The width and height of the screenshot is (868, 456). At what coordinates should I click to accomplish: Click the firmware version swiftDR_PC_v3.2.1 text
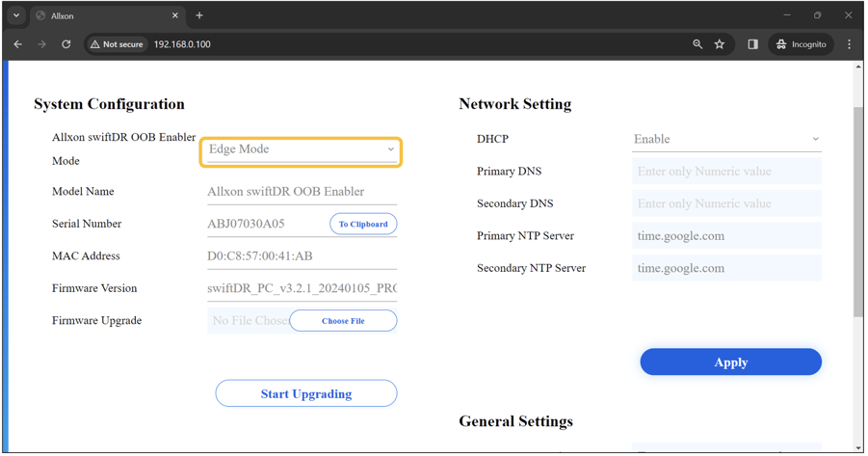302,288
